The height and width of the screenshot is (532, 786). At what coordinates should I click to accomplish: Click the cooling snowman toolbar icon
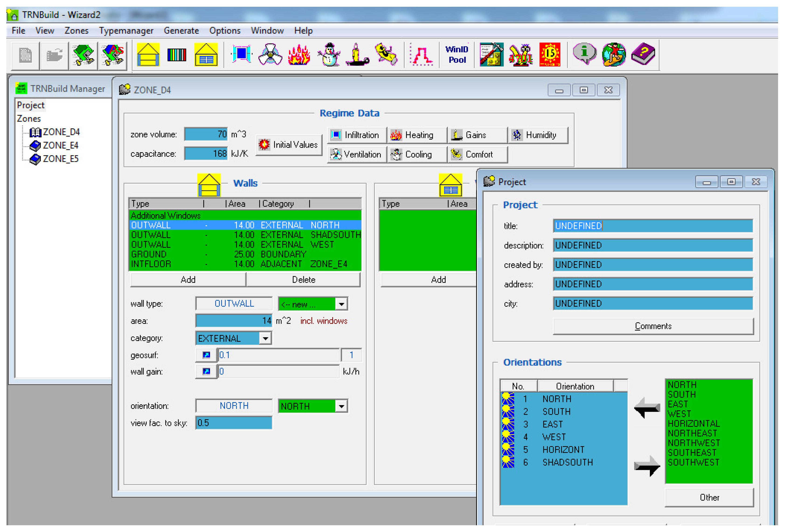click(329, 54)
